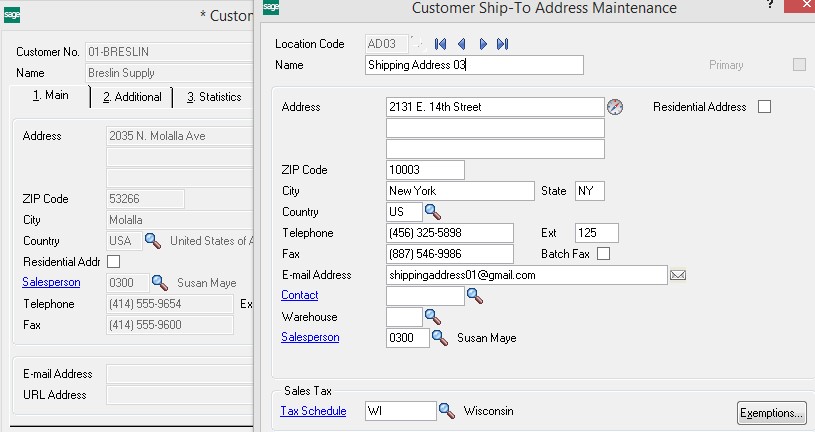Switch to the Additional tab
The image size is (815, 432).
click(131, 97)
